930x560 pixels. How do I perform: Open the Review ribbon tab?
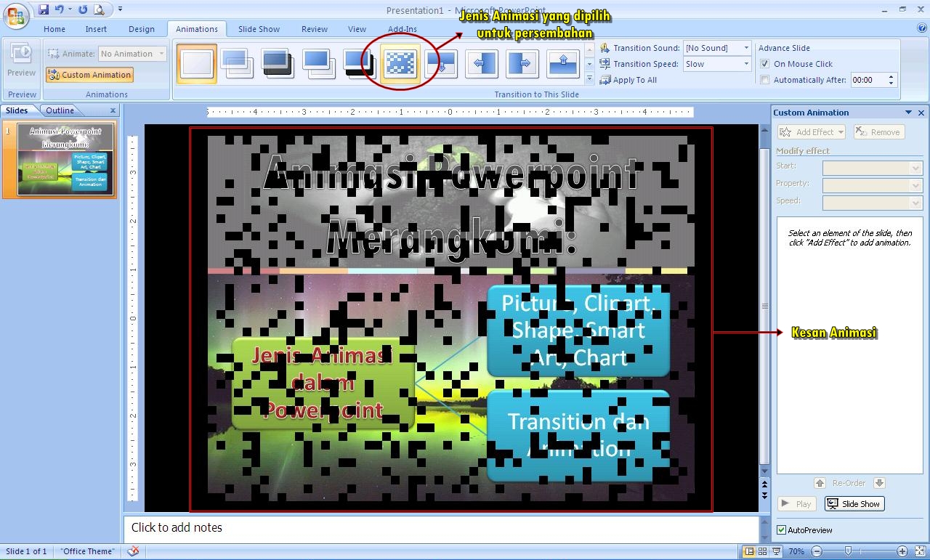tap(315, 29)
